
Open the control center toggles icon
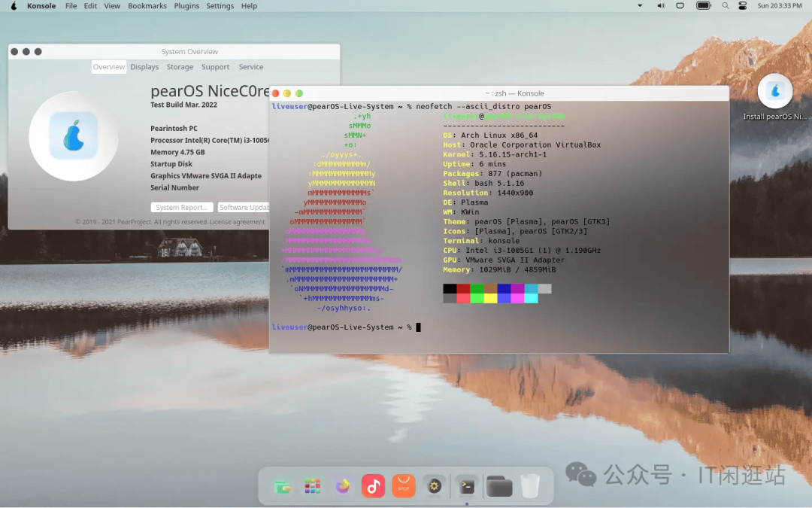tap(743, 6)
